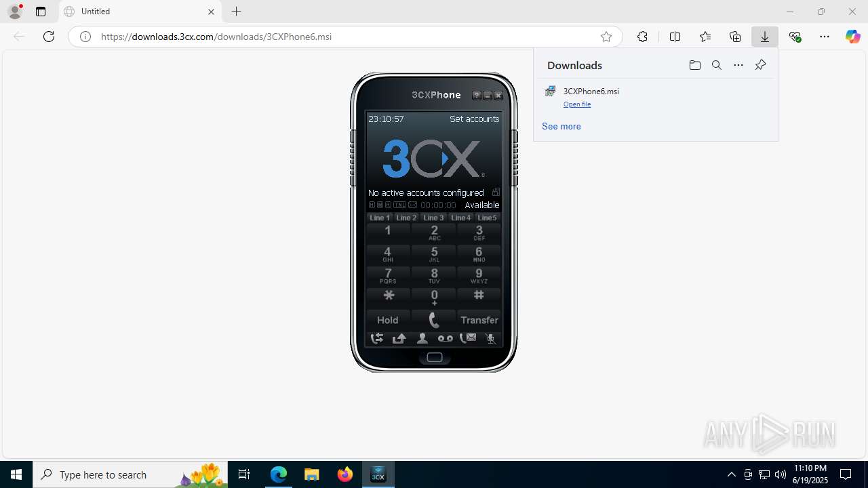The height and width of the screenshot is (488, 868).
Task: Toggle Split screen in Edge toolbar
Action: coord(675,37)
